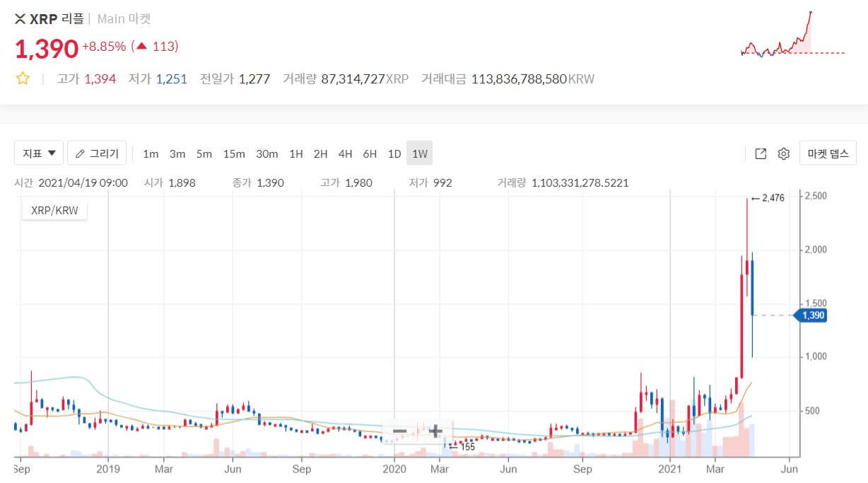868x483 pixels.
Task: Click the 고가 1,394 high value
Action: click(86, 78)
